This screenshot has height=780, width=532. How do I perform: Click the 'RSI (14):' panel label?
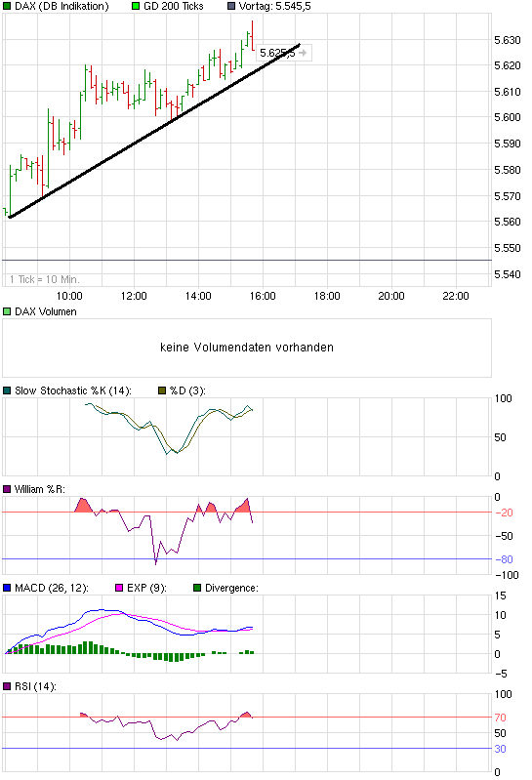[x=35, y=686]
